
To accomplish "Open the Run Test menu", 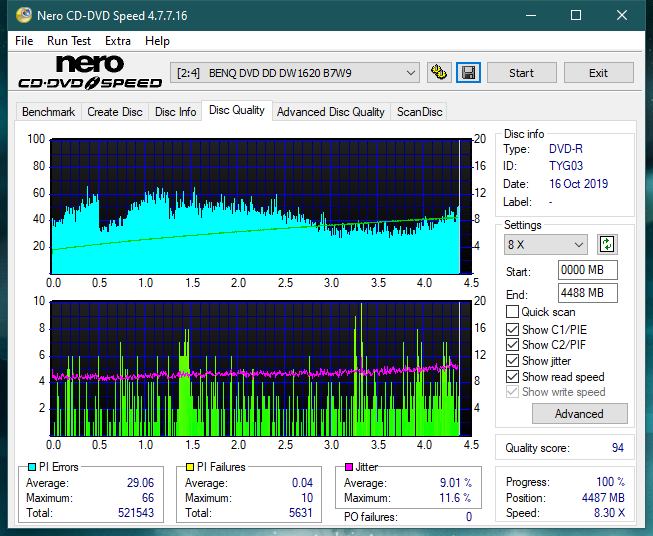I will point(69,41).
